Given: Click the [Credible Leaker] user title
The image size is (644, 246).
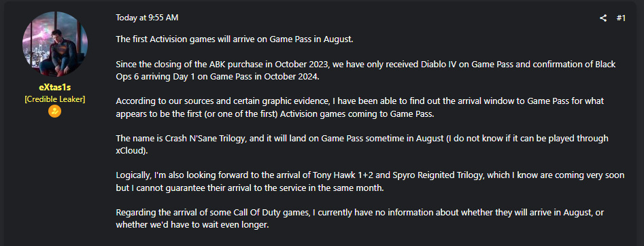Looking at the screenshot, I should coord(54,99).
